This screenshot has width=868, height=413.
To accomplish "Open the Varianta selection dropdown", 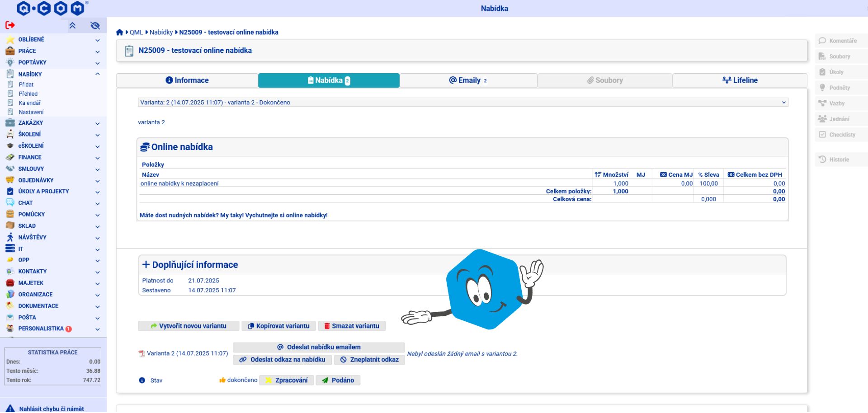I will (x=463, y=103).
